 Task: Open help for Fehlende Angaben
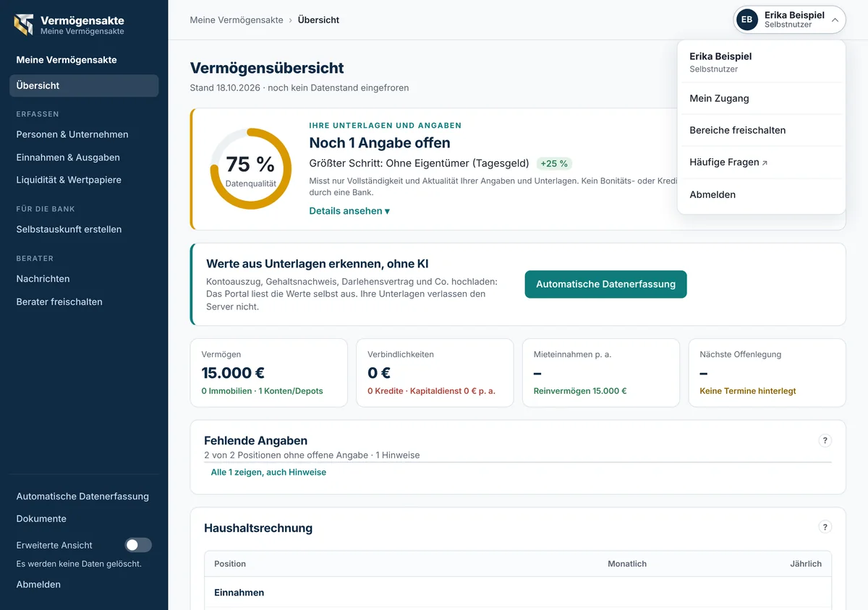tap(825, 440)
